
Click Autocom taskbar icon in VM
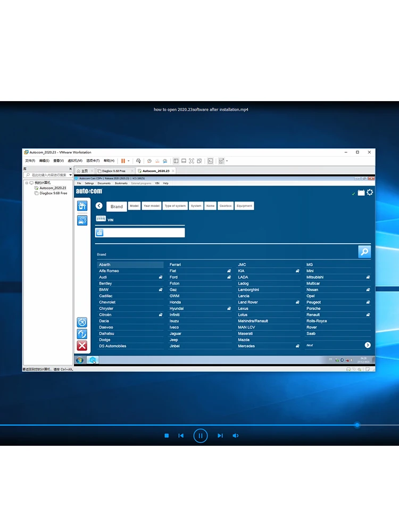tap(93, 360)
